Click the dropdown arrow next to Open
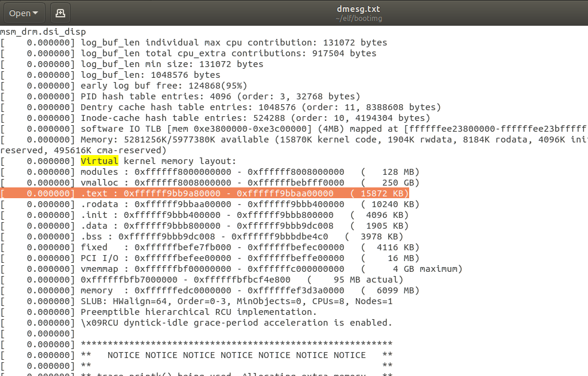588x376 pixels. [34, 12]
